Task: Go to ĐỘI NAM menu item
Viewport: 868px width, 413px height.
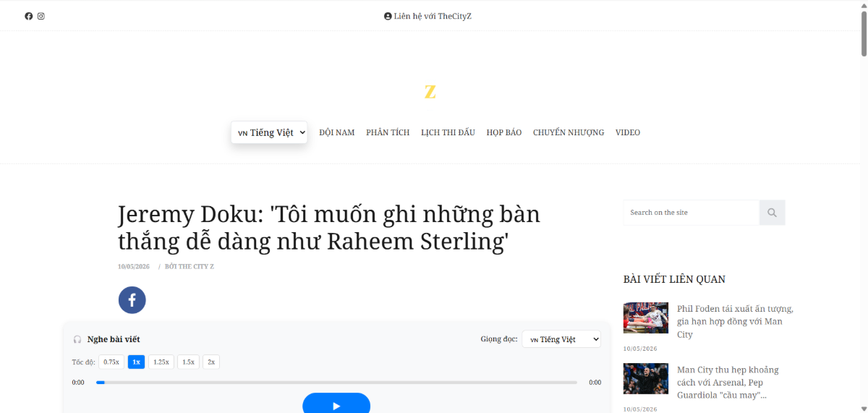Action: pyautogui.click(x=337, y=132)
